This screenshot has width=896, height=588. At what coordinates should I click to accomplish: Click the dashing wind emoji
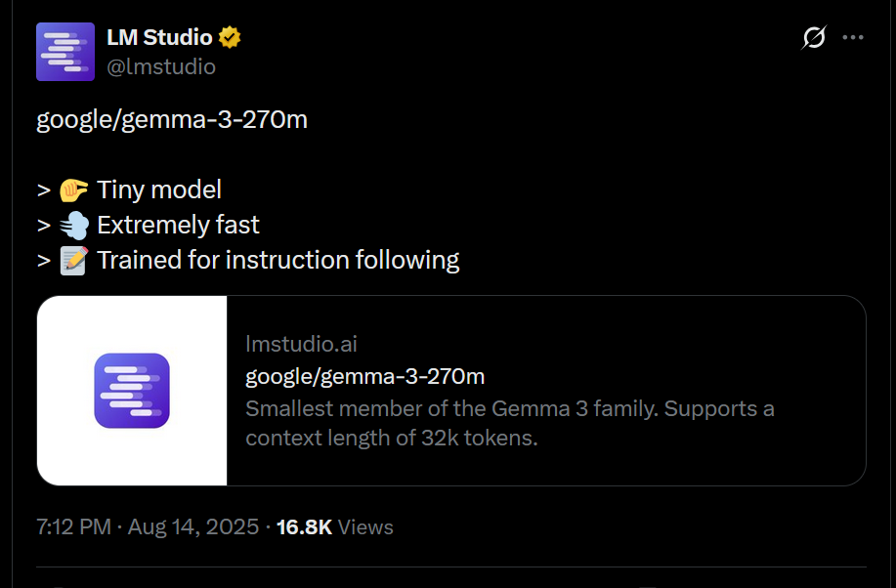74,226
